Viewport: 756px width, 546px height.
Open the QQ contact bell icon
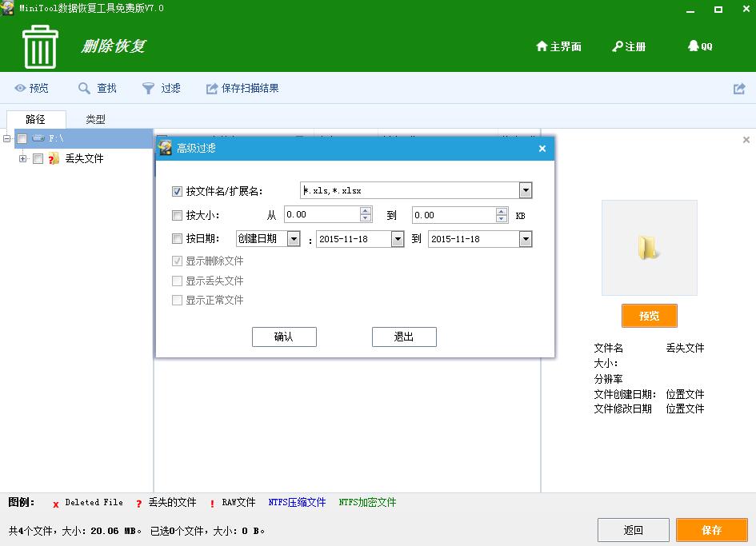pyautogui.click(x=694, y=46)
